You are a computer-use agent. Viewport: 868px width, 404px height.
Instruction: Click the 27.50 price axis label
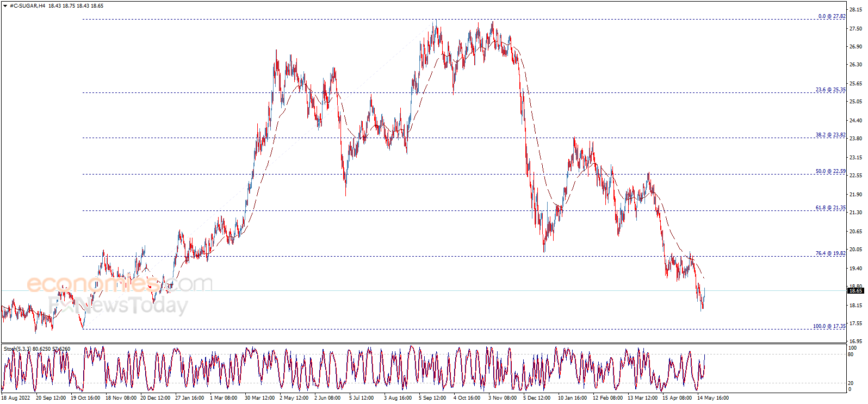pos(855,28)
